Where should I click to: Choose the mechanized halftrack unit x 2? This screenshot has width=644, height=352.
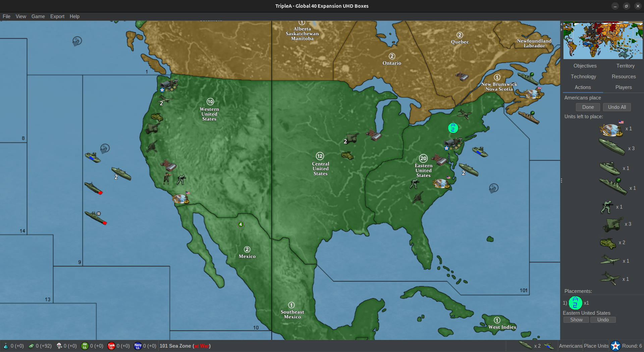coord(608,243)
